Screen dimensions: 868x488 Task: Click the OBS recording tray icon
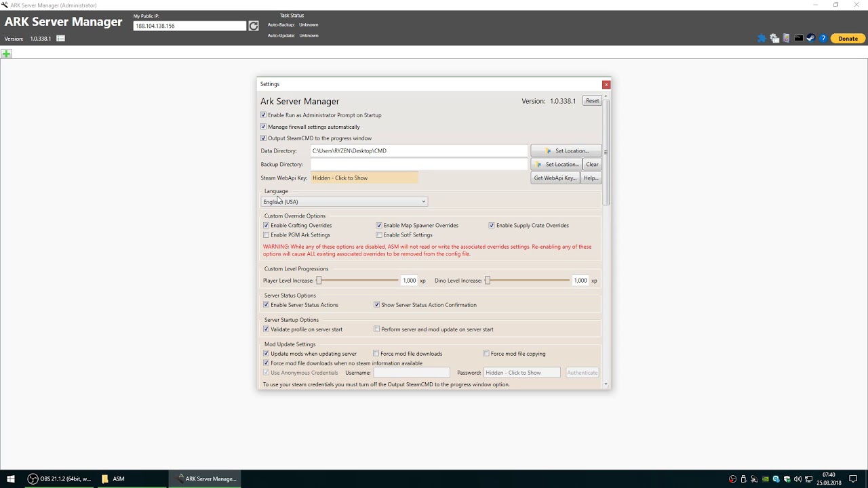pos(733,479)
